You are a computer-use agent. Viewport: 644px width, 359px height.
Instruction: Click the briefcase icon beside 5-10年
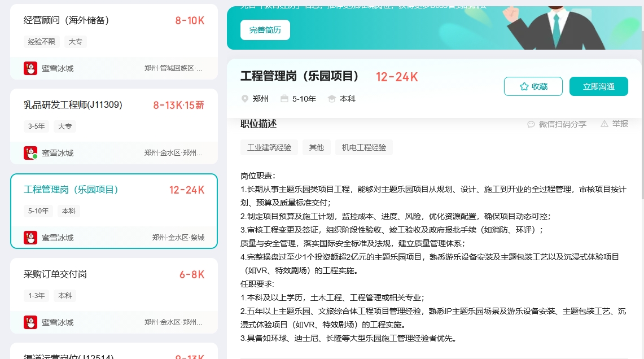coord(284,99)
